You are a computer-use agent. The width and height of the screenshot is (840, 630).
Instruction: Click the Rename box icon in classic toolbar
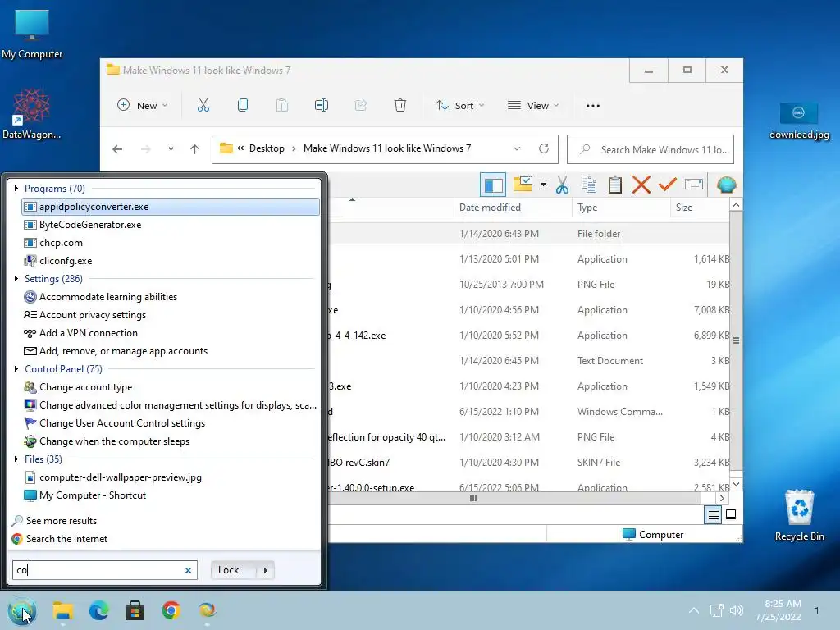click(694, 185)
